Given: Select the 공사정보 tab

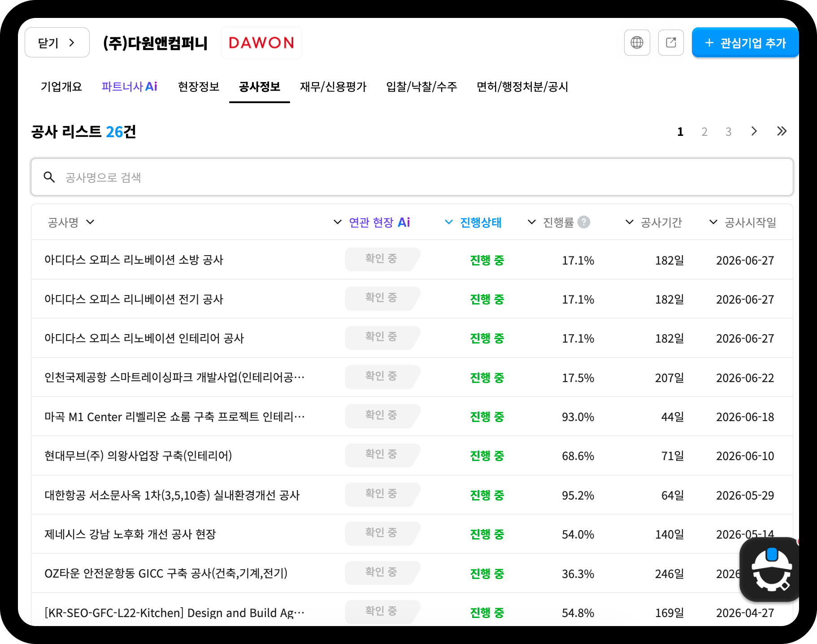Looking at the screenshot, I should (x=260, y=87).
